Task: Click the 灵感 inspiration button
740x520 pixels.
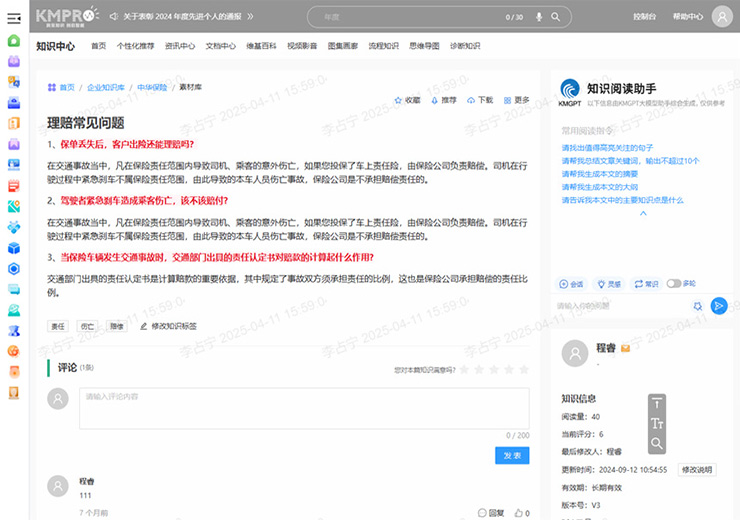Action: pos(609,284)
